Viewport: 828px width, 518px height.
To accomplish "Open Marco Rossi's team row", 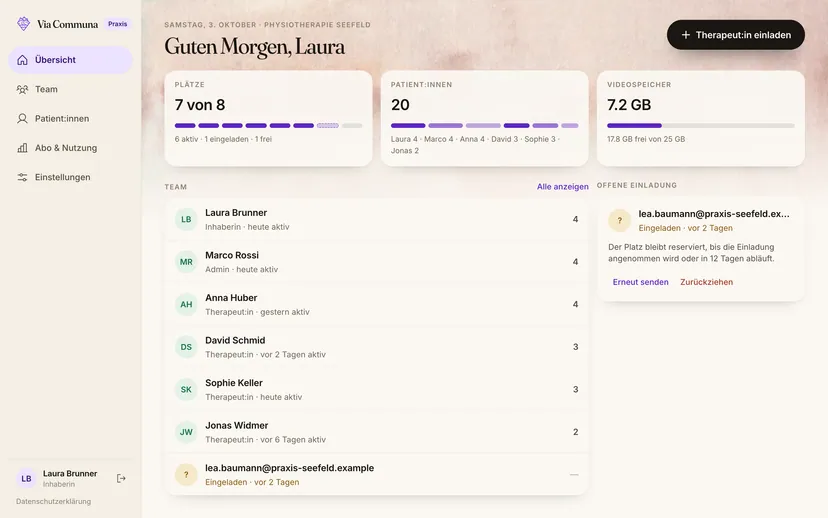I will [x=377, y=262].
